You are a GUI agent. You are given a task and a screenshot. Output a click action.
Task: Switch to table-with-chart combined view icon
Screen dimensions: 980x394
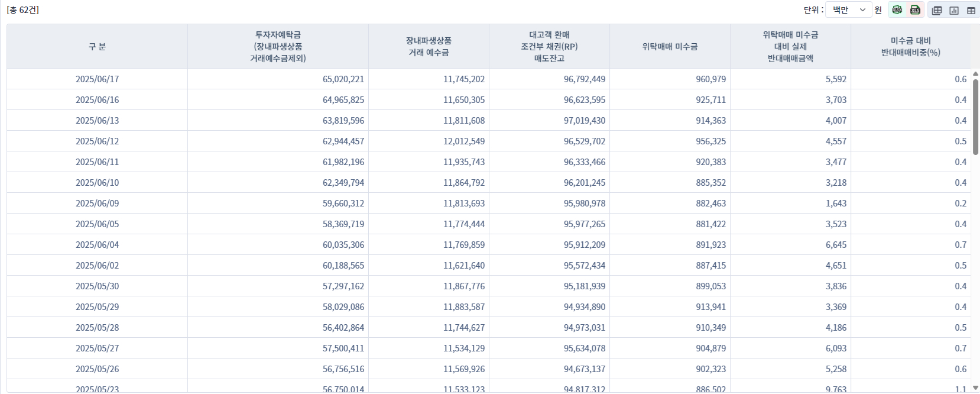pyautogui.click(x=937, y=11)
